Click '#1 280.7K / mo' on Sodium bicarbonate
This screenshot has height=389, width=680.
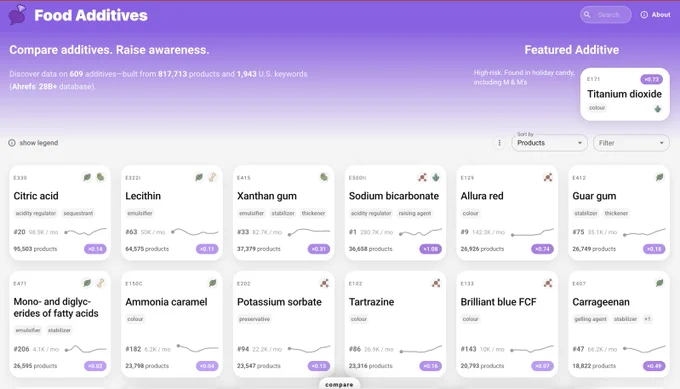coord(371,232)
